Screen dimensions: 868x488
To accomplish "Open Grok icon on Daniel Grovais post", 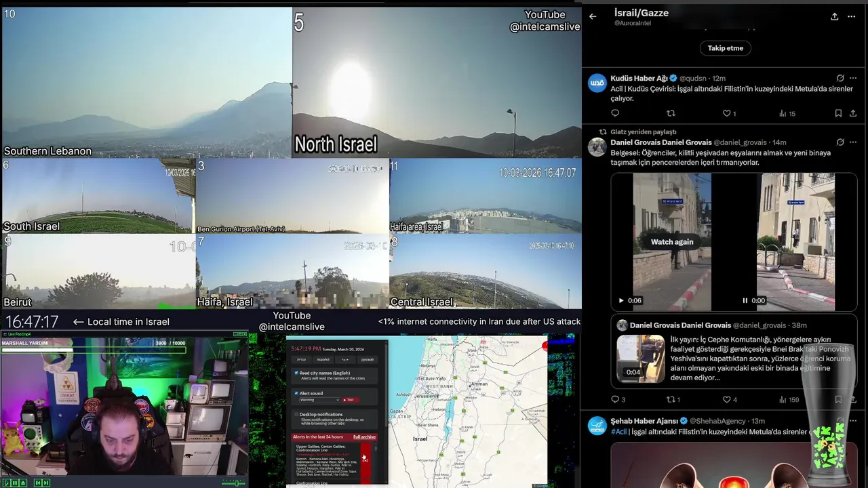I will coord(840,142).
